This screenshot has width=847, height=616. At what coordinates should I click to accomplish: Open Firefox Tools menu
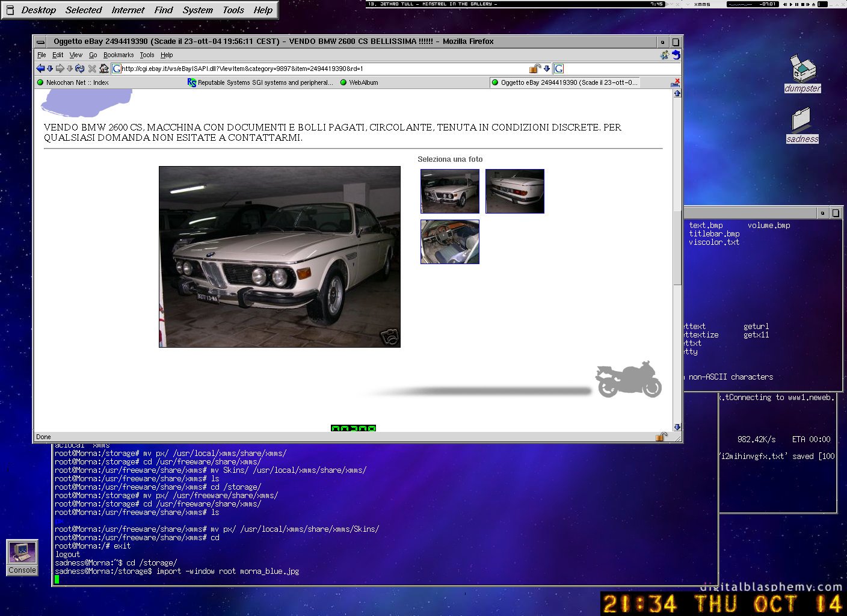pos(147,55)
